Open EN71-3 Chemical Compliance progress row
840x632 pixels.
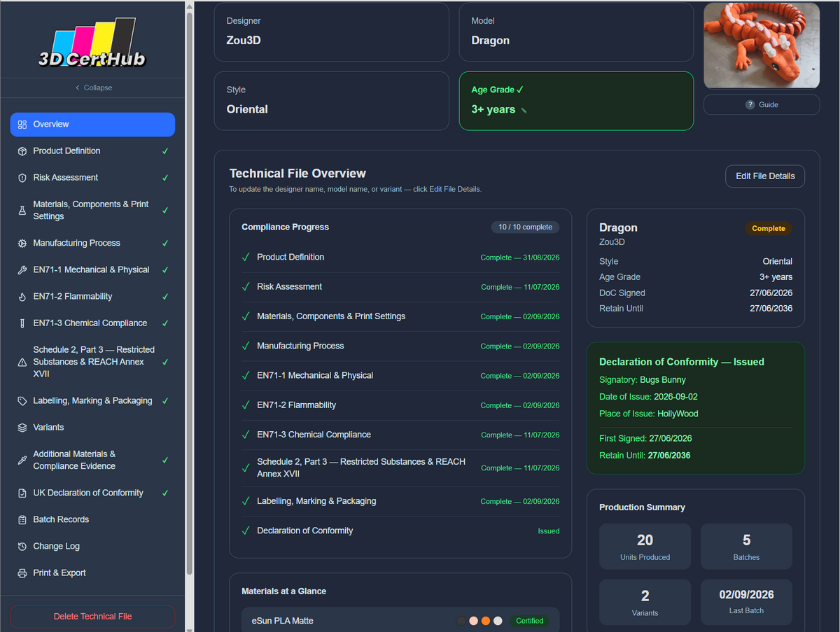(400, 435)
